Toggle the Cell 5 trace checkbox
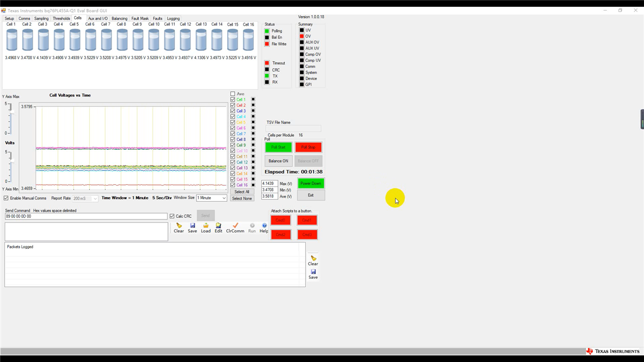 click(x=233, y=122)
